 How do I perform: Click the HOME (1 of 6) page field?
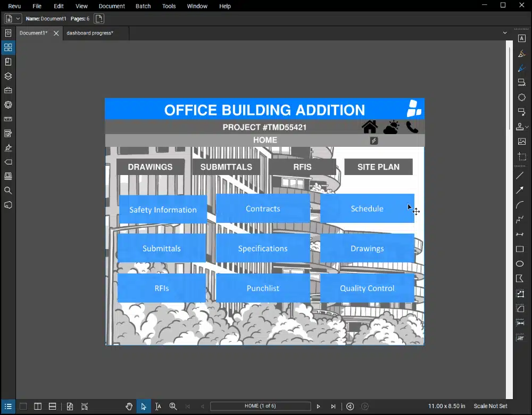(x=260, y=406)
